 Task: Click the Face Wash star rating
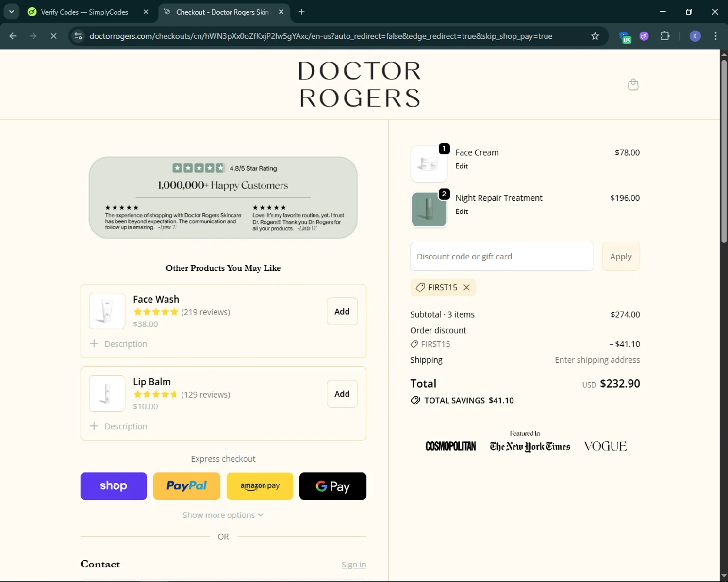point(156,312)
